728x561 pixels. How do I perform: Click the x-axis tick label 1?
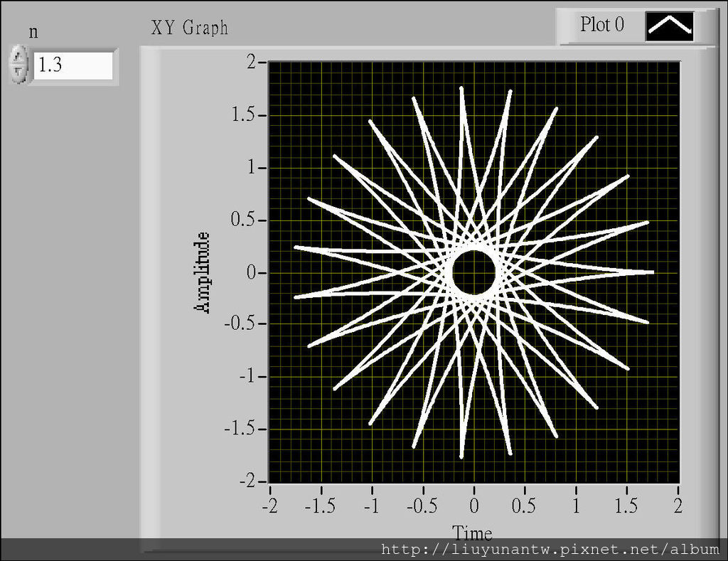tap(576, 506)
